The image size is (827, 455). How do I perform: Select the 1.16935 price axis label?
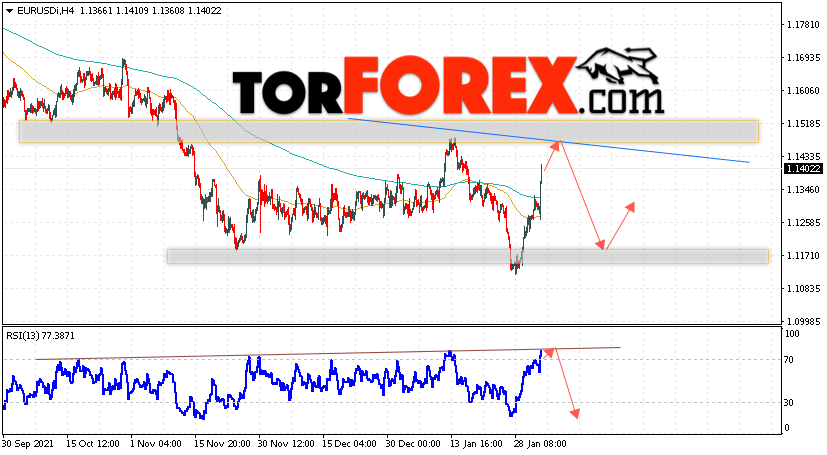(x=803, y=57)
